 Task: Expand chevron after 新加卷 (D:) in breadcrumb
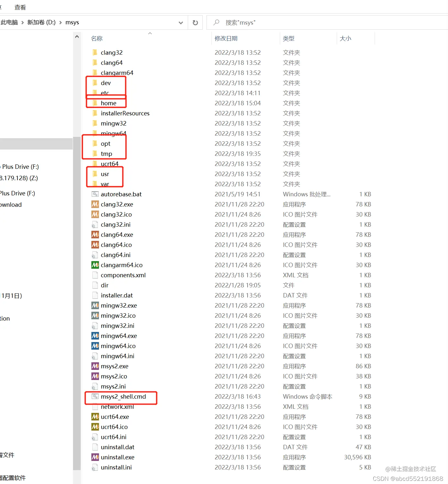tap(60, 22)
